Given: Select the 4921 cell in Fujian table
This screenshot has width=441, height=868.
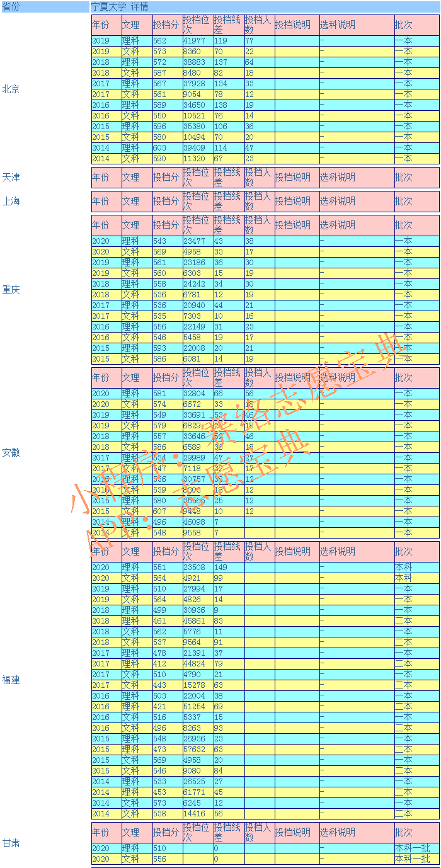Looking at the screenshot, I should (198, 578).
